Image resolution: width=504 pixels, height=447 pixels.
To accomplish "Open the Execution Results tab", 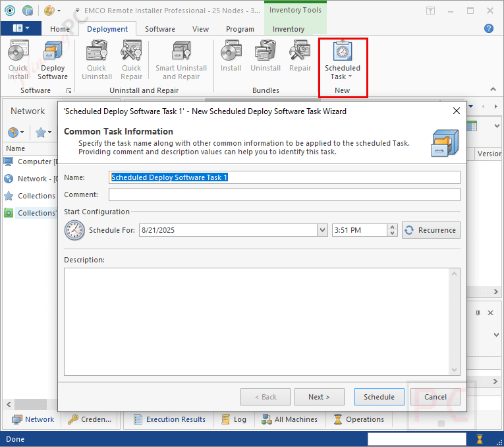I will click(x=170, y=419).
